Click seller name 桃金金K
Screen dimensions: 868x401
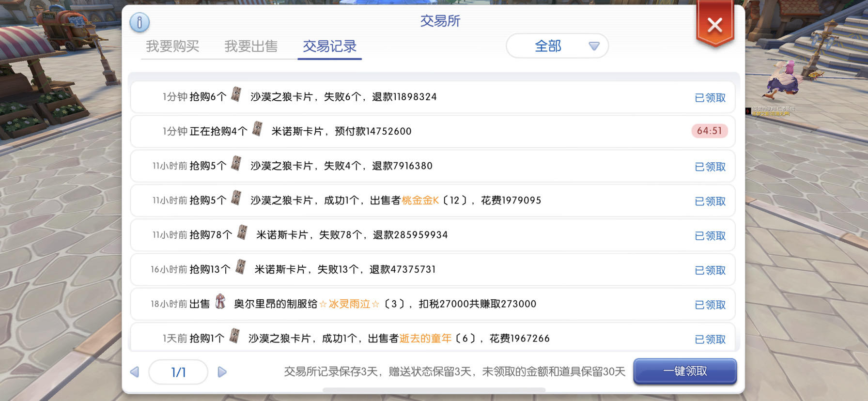(x=420, y=200)
